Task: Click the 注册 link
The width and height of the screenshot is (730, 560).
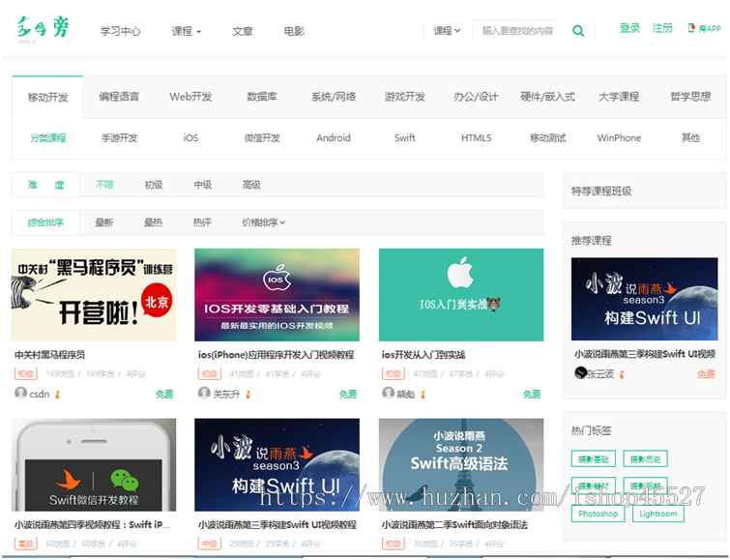Action: (x=662, y=28)
